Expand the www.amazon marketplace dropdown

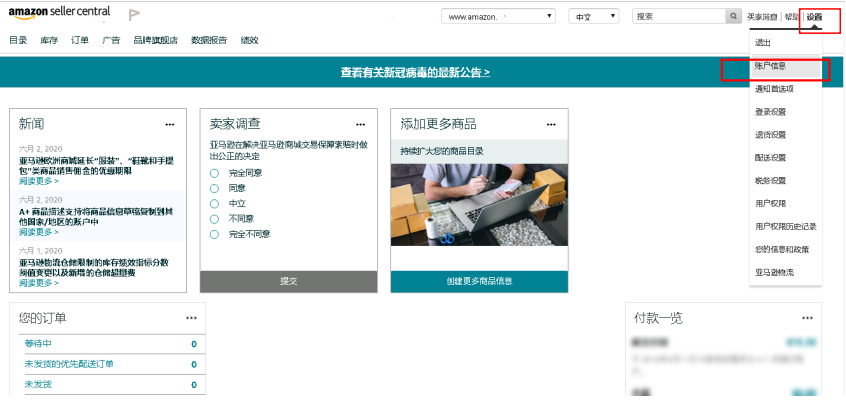tap(499, 17)
